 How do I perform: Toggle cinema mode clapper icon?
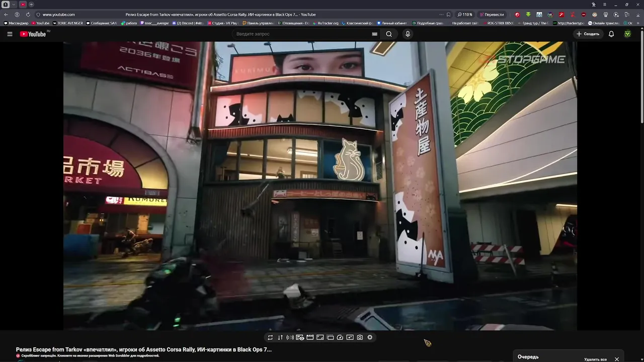coord(310,337)
